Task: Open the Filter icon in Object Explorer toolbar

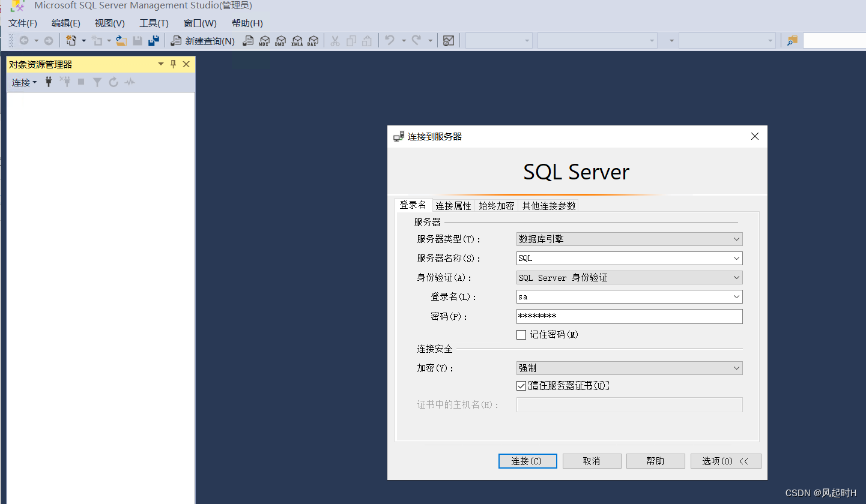Action: [x=97, y=82]
